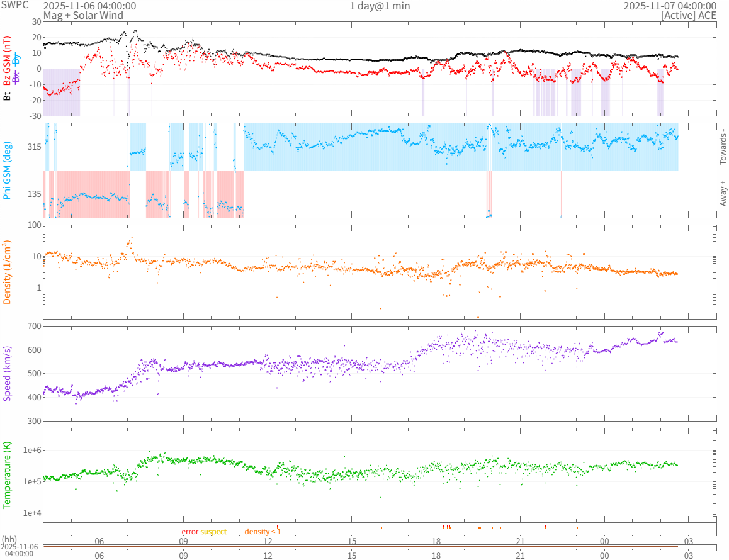This screenshot has height=560, width=729.
Task: Click the brown zoom range bar at bottom
Action: (360, 547)
